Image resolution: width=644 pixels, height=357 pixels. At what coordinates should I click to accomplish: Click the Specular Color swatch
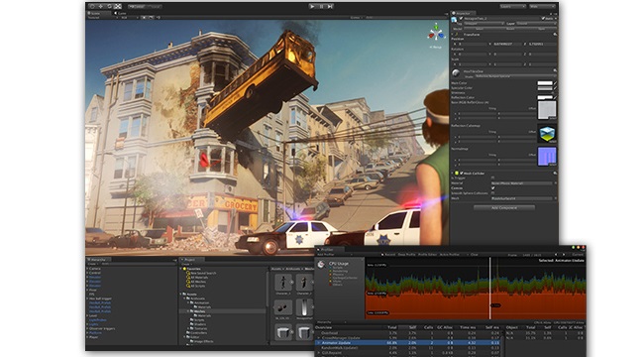545,88
